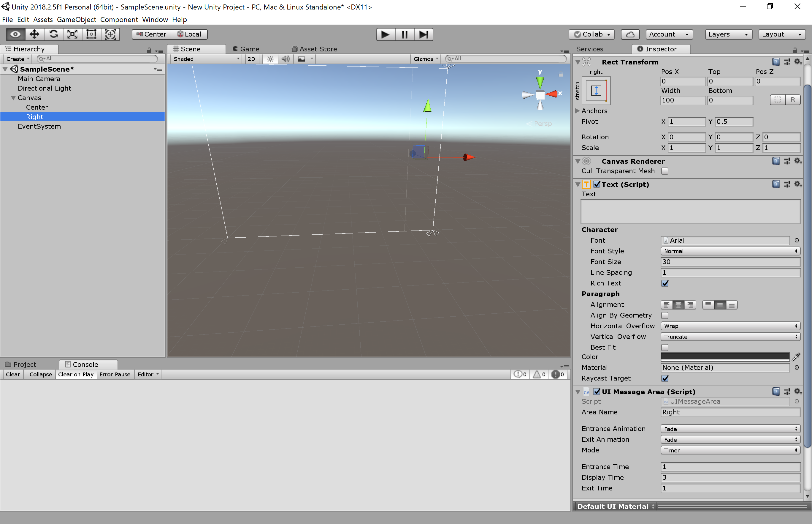Select the combined Transform tool
The height and width of the screenshot is (524, 812).
(110, 34)
